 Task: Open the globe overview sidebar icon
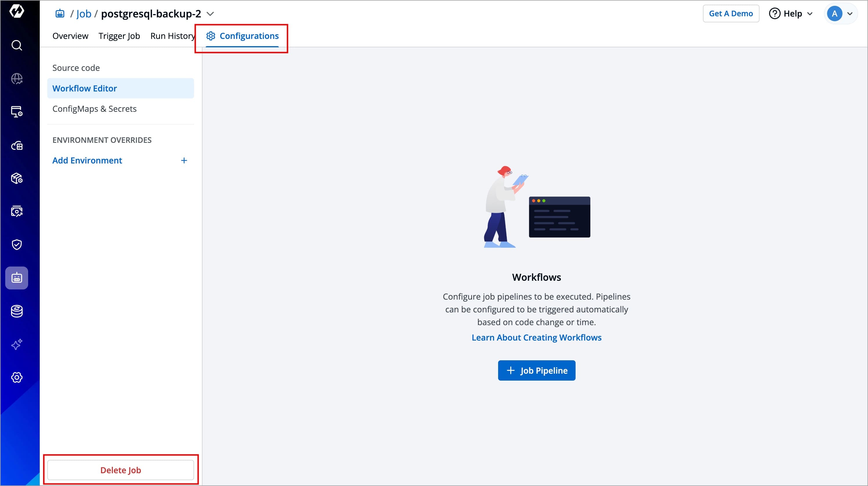[17, 79]
